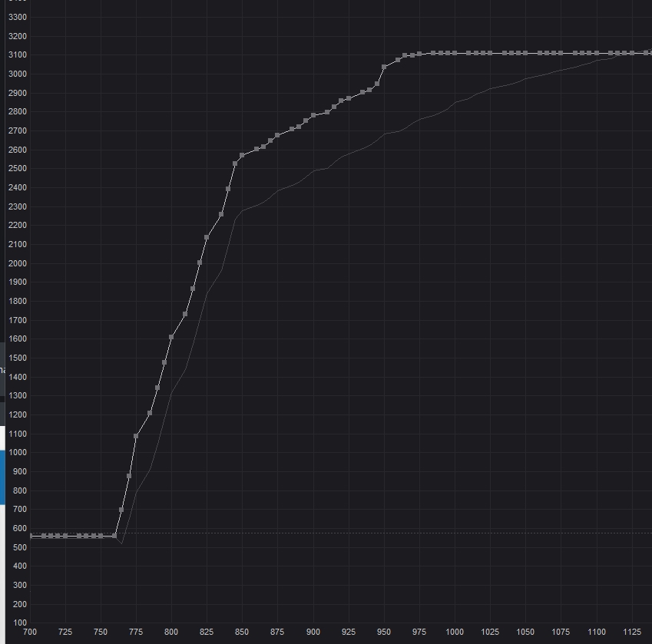The width and height of the screenshot is (652, 644).
Task: Select the flat-line point at 1100 mV
Action: [596, 53]
